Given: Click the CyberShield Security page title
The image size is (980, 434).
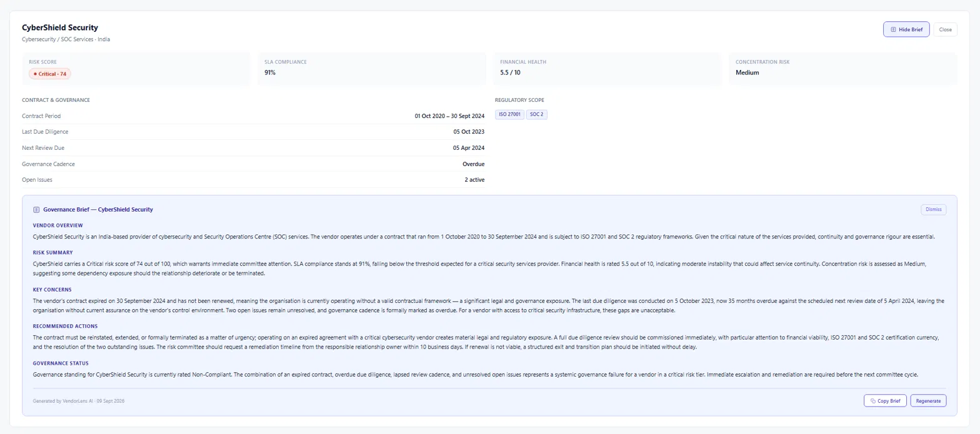Looking at the screenshot, I should 60,27.
